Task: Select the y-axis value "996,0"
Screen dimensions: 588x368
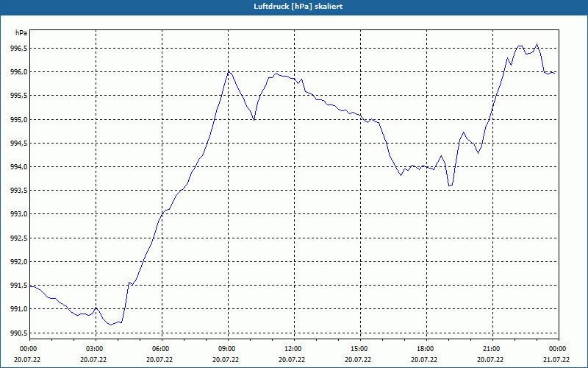Action: click(19, 71)
